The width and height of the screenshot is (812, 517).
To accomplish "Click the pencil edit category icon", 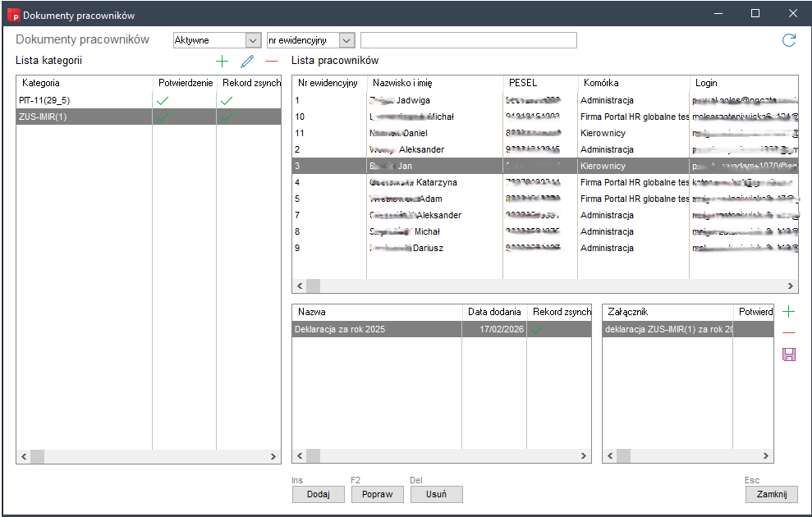I will point(247,61).
